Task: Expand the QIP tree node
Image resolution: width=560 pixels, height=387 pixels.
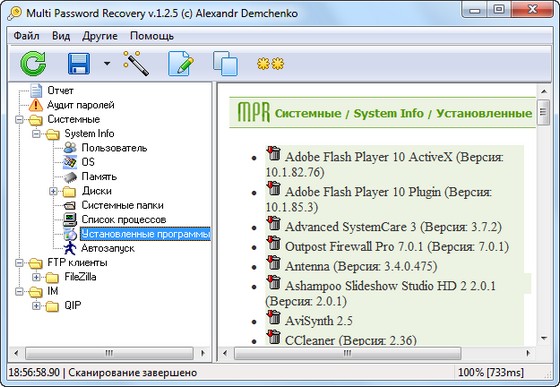Action: pos(36,306)
